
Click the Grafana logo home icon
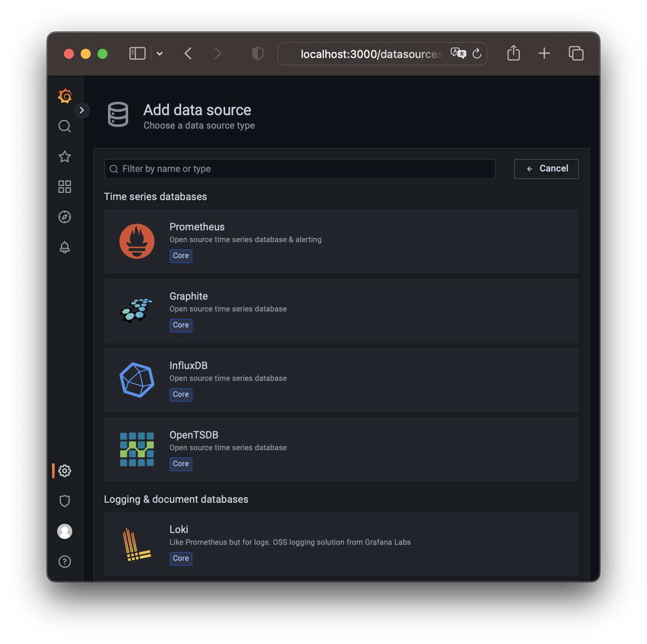[x=65, y=96]
